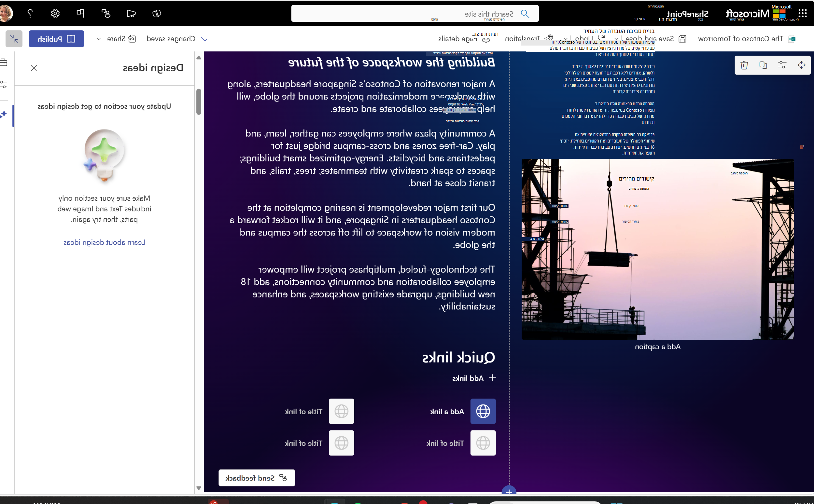Screen dimensions: 814x504
Task: Click Save and close
Action: [656, 39]
